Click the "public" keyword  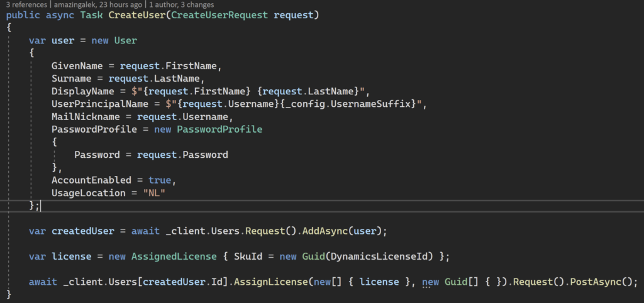[x=23, y=16]
